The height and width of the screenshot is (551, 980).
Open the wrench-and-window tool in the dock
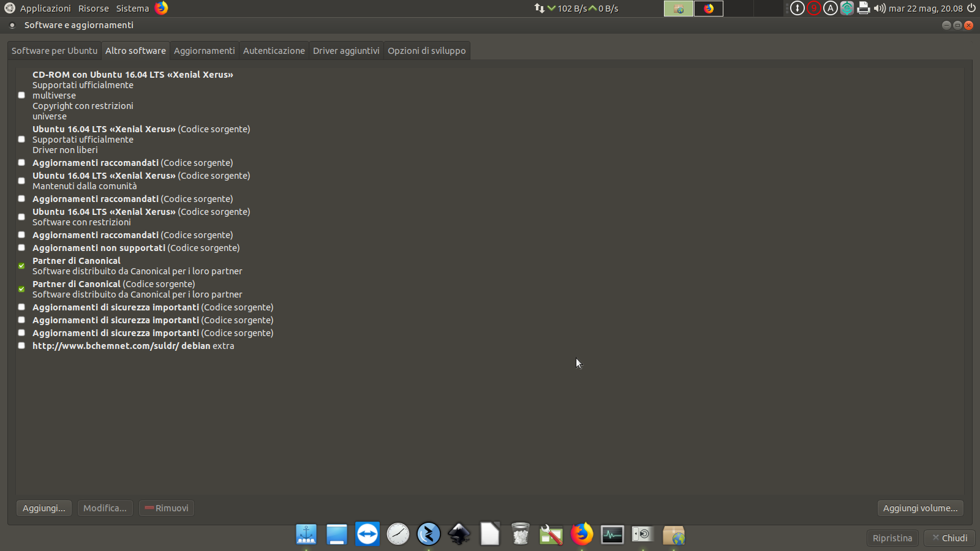pos(551,534)
